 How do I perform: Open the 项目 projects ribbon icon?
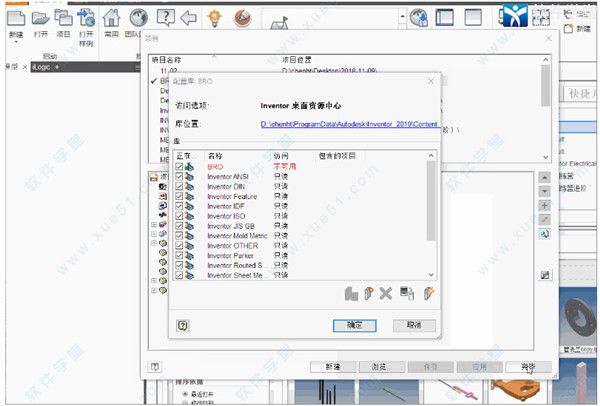pos(63,18)
